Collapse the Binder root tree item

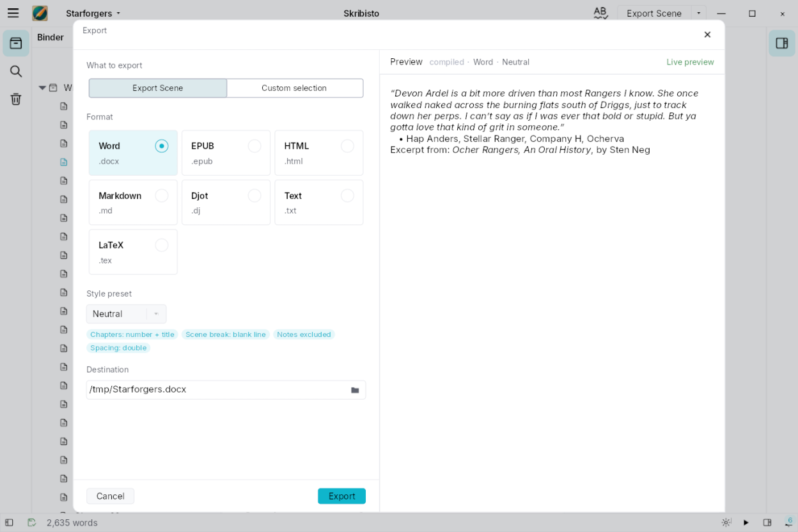point(42,88)
